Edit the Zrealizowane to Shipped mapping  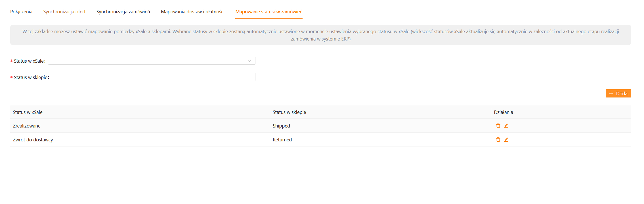[x=506, y=126]
